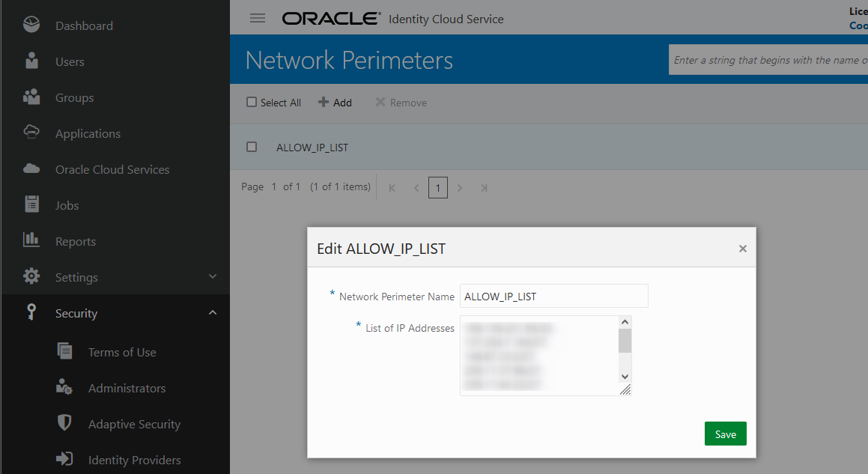Viewport: 868px width, 474px height.
Task: Click the Network Perimeter Name field
Action: click(553, 296)
